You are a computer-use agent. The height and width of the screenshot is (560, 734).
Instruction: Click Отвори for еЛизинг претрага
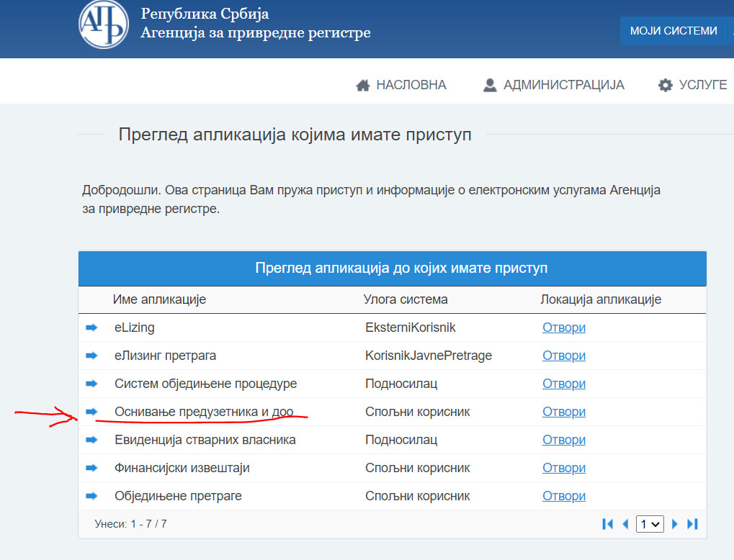tap(563, 356)
